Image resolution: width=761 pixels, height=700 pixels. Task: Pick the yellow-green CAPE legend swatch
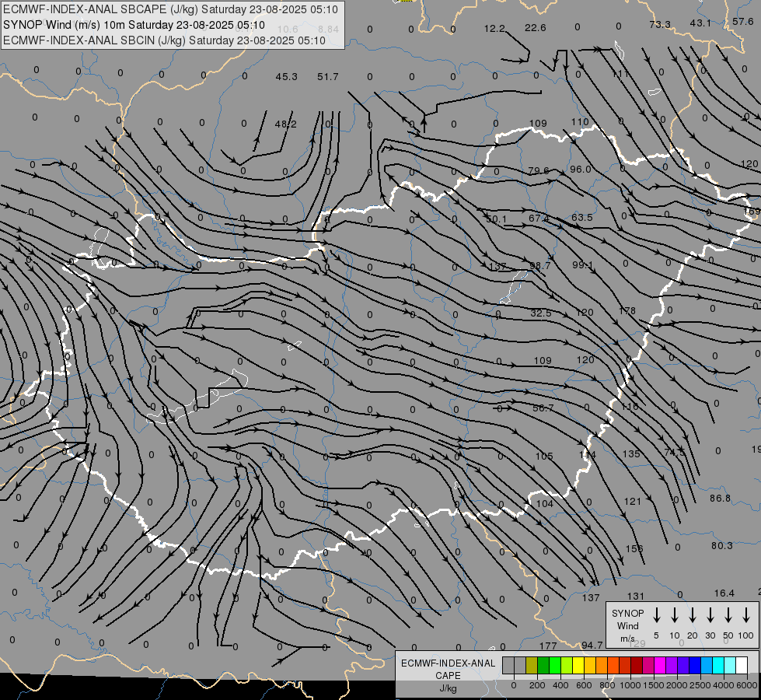pyautogui.click(x=567, y=666)
